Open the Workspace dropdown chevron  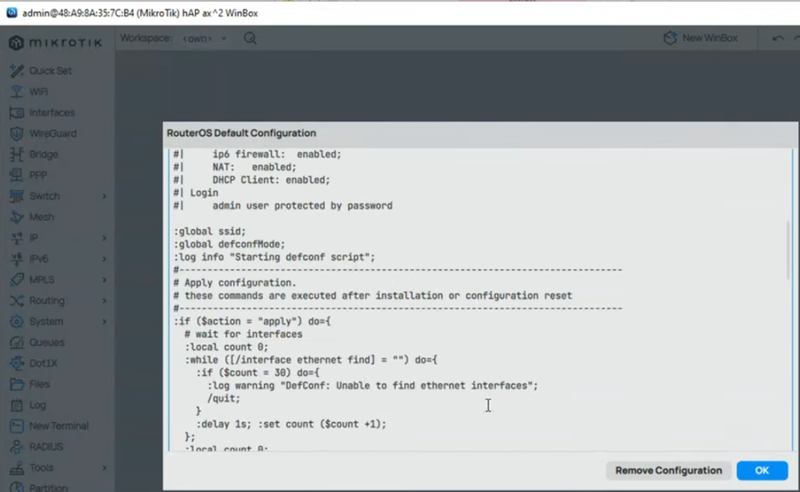pos(223,38)
